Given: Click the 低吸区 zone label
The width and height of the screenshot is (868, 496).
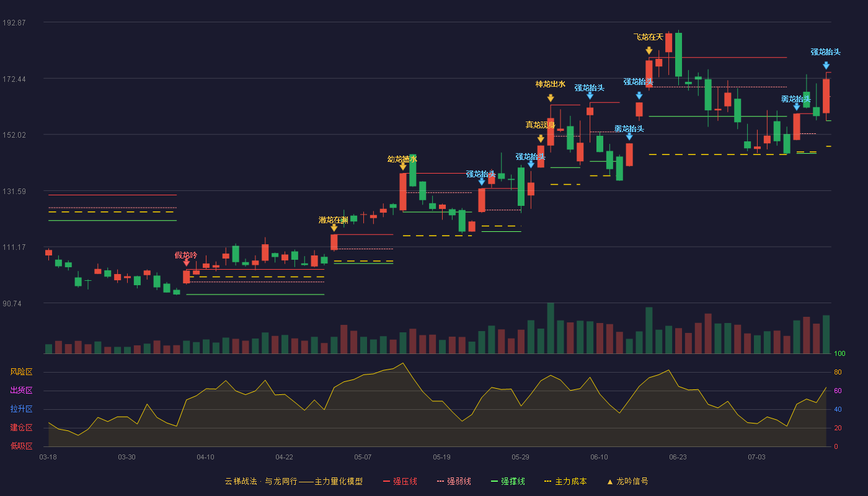Looking at the screenshot, I should pos(21,446).
